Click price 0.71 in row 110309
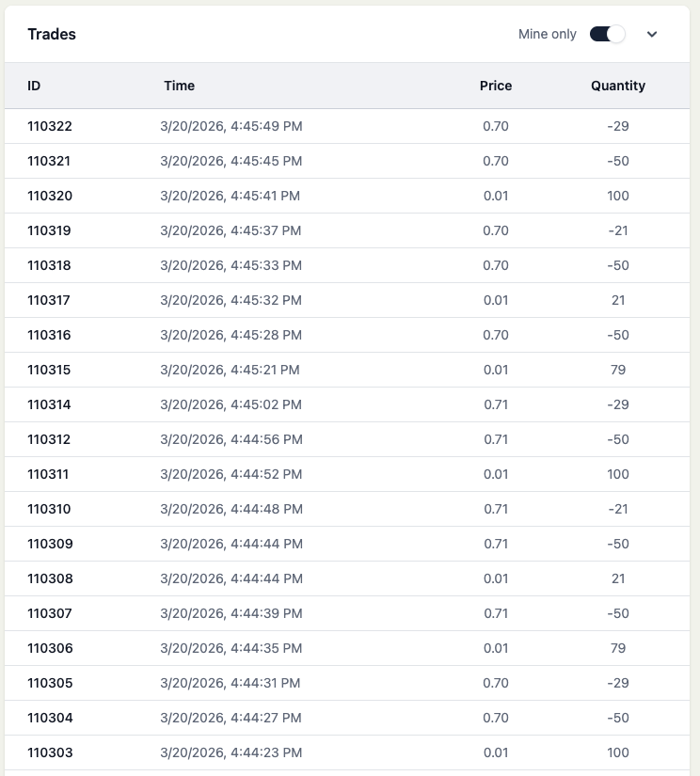 coord(496,544)
